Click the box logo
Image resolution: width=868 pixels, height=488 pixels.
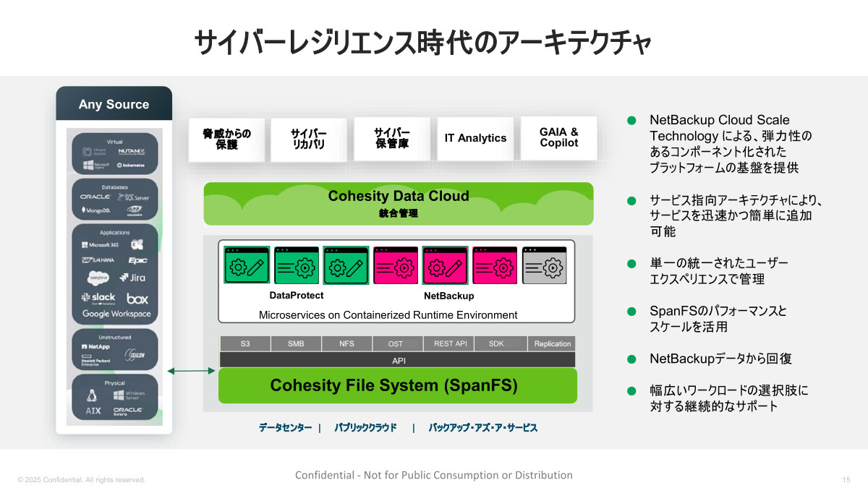pyautogui.click(x=137, y=298)
